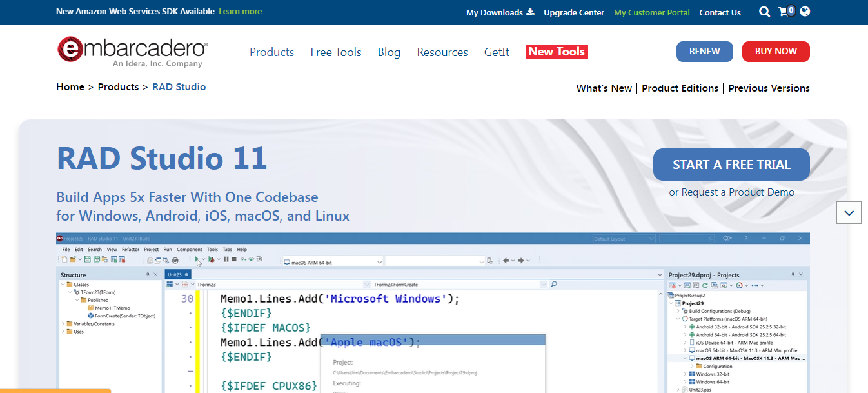Start a free trial
Image resolution: width=868 pixels, height=393 pixels.
pos(731,165)
